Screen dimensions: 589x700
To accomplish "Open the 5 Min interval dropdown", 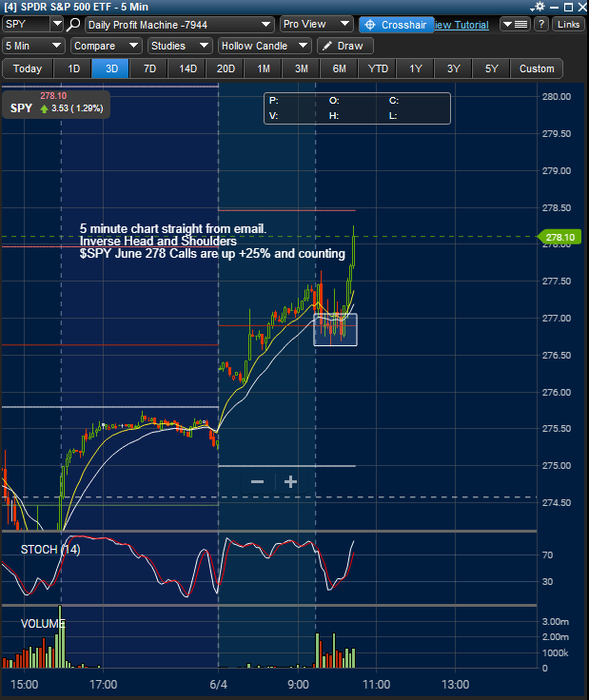I will click(33, 46).
